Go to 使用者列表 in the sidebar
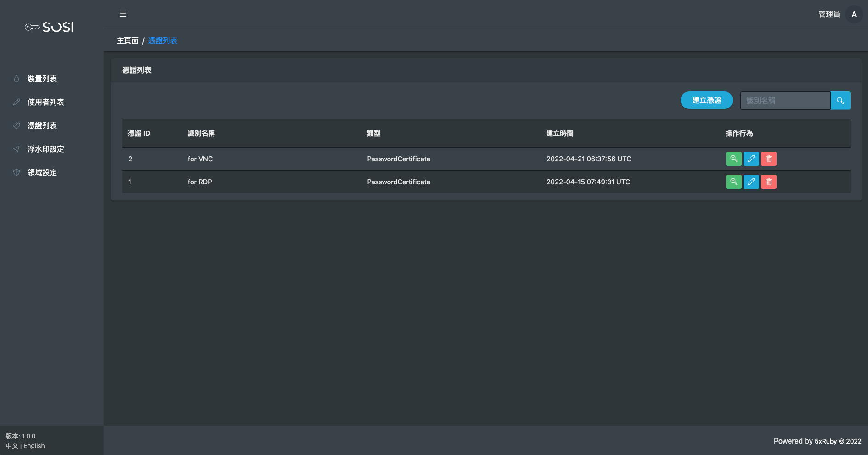The height and width of the screenshot is (455, 868). pos(45,102)
